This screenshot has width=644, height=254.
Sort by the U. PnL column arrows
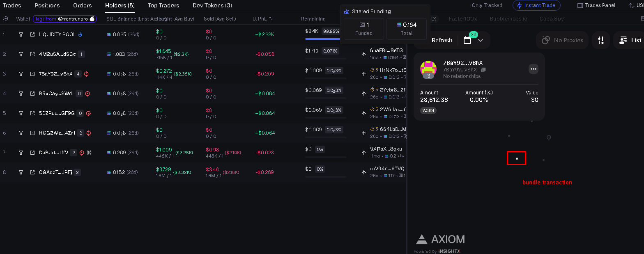pyautogui.click(x=271, y=19)
